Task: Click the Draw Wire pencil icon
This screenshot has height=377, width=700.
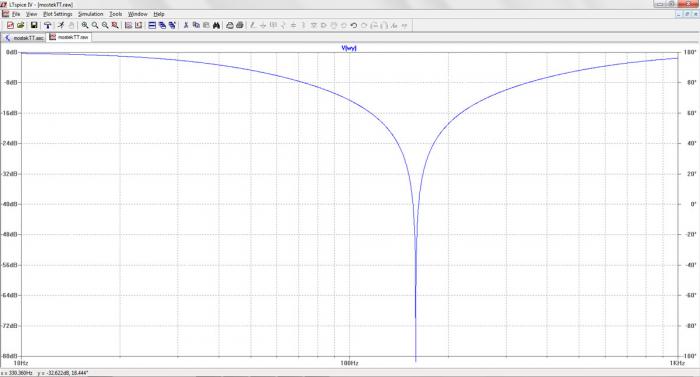Action: click(253, 25)
